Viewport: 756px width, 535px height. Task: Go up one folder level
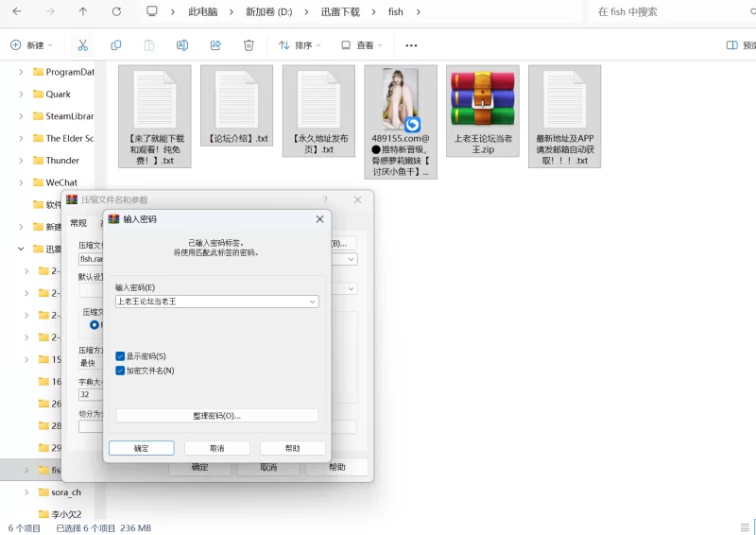click(x=83, y=12)
